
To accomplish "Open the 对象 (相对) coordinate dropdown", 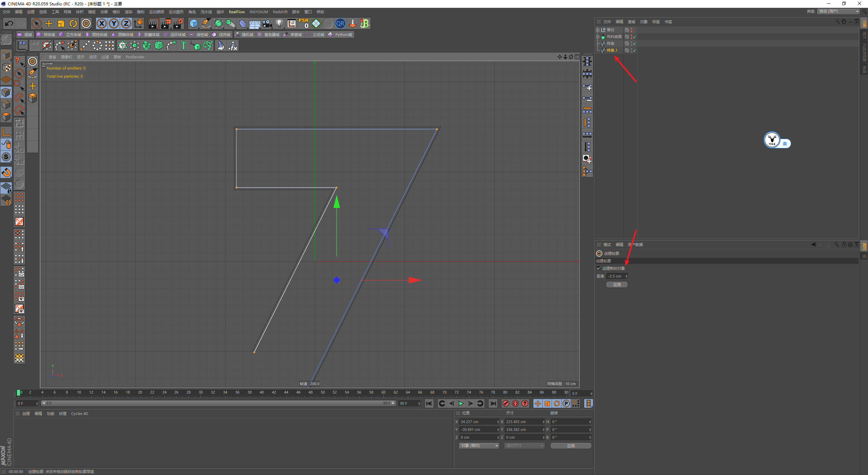I will [479, 445].
